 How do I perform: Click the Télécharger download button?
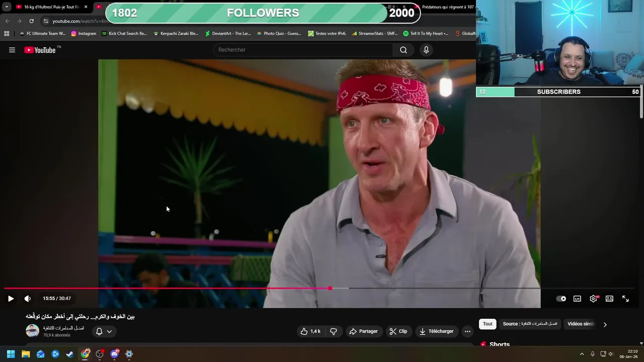(437, 331)
